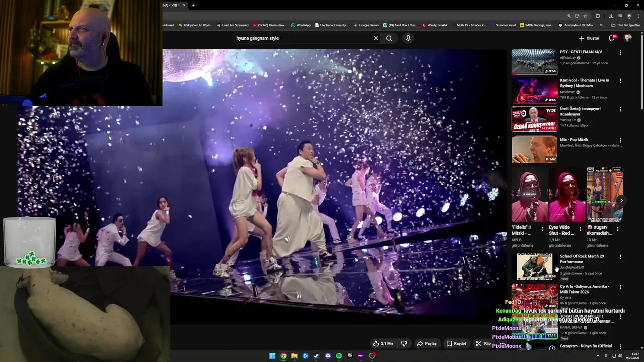
Task: Open PSY - GENTLEMAN M/V thumbnail
Action: click(534, 62)
